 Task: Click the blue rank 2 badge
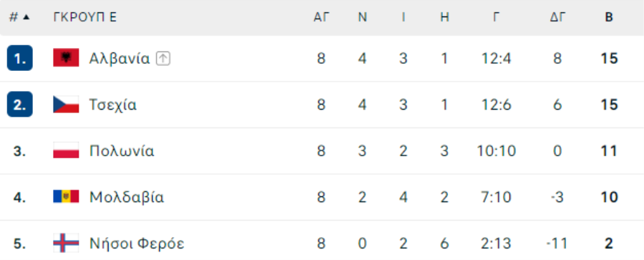pos(20,105)
